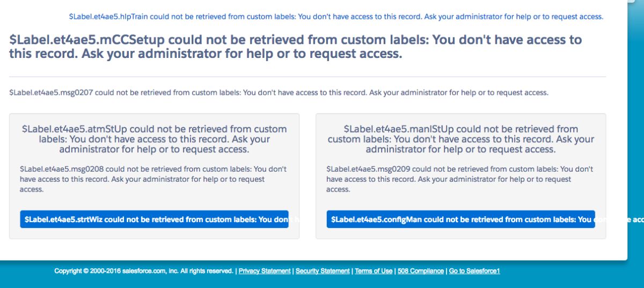Click overflowing configMan text outside the panel
The width and height of the screenshot is (644, 288).
(635, 219)
